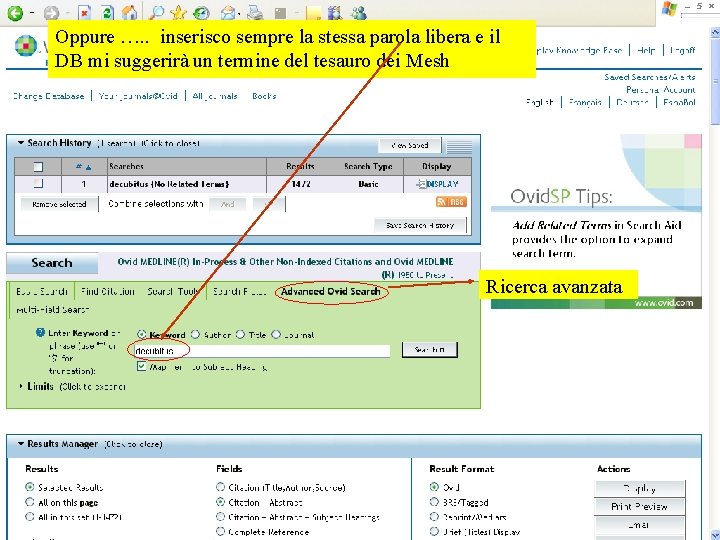
Task: Open the Multi-Field Search tab
Action: click(x=52, y=309)
